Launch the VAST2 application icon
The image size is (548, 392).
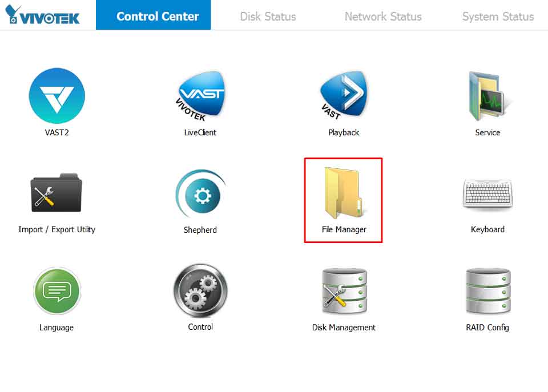click(57, 96)
